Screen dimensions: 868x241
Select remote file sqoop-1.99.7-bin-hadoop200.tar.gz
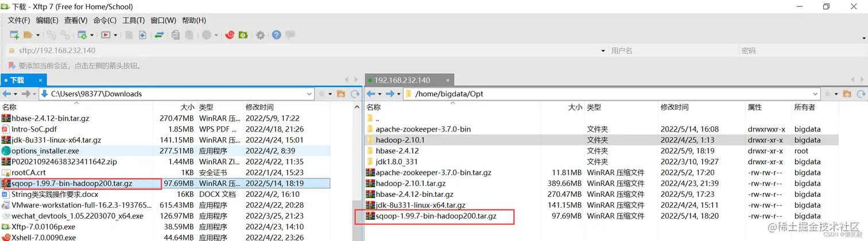click(x=602, y=216)
